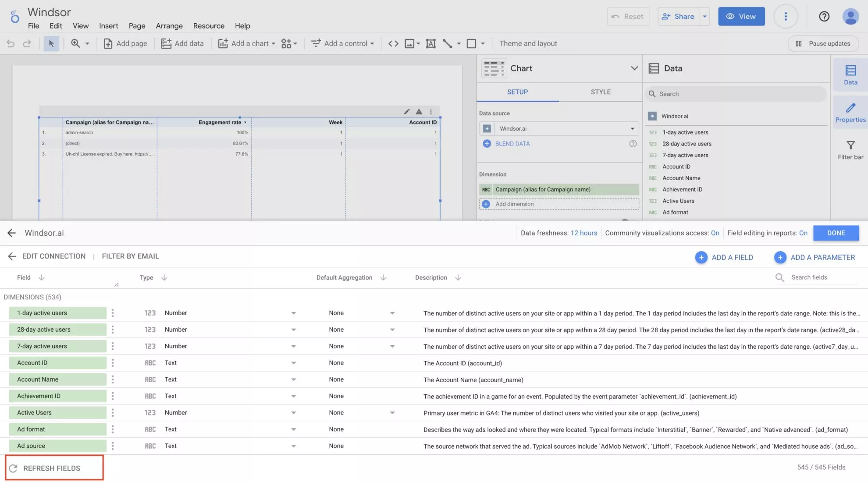Screen dimensions: 868x482
Task: Open the Add a control dropdown
Action: (342, 43)
